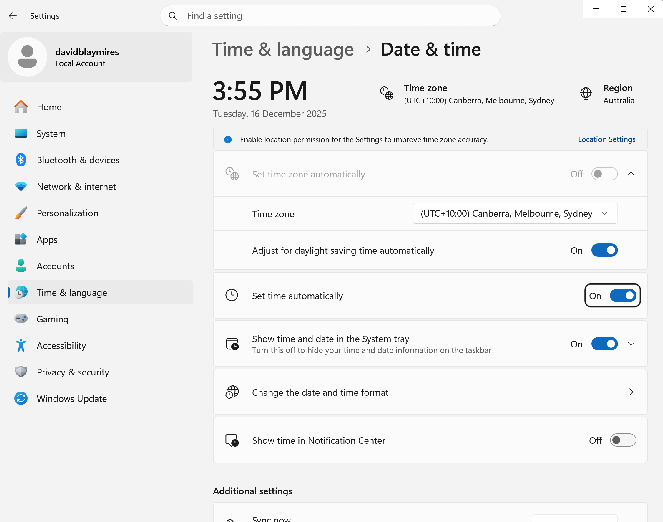The height and width of the screenshot is (522, 663).
Task: Click the time zone icon beside clock
Action: pyautogui.click(x=386, y=93)
